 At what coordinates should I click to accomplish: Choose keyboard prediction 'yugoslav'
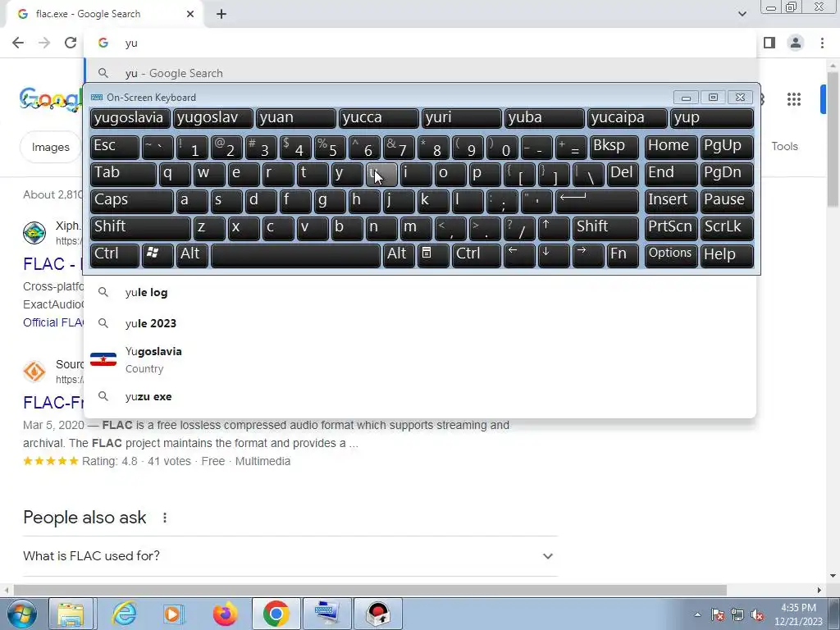212,118
